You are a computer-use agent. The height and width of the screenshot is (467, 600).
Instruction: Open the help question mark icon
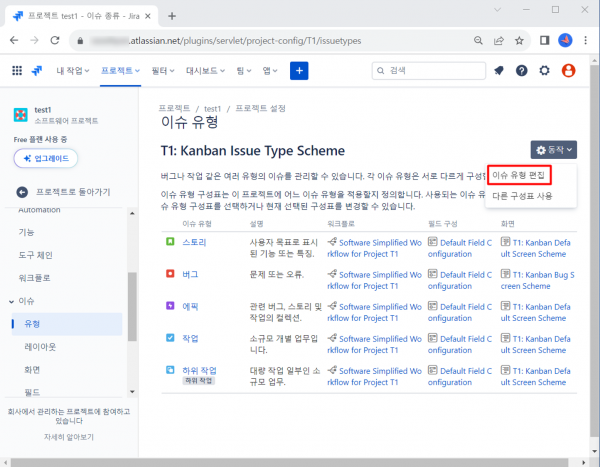[521, 70]
